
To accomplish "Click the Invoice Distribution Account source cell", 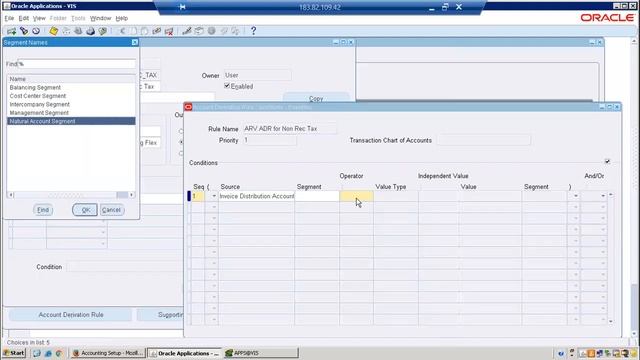I will [256, 196].
